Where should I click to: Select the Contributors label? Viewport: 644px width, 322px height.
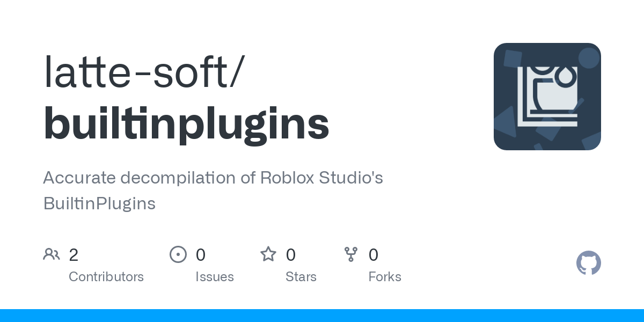click(106, 277)
